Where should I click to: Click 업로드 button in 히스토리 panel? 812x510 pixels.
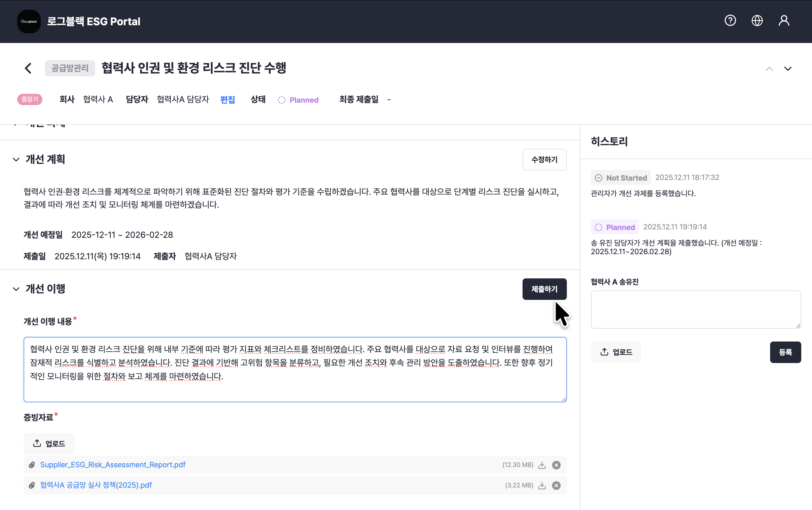[616, 352]
